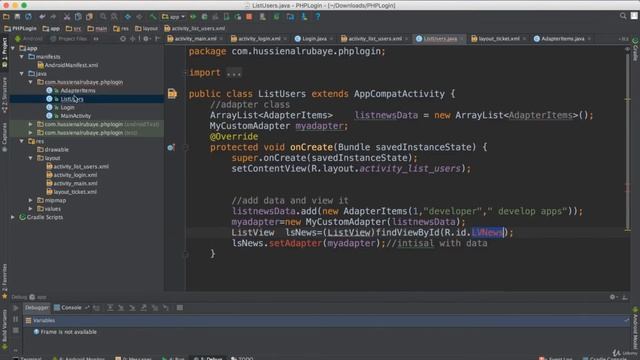Open the Debugger tab
The width and height of the screenshot is (640, 360).
click(x=37, y=308)
